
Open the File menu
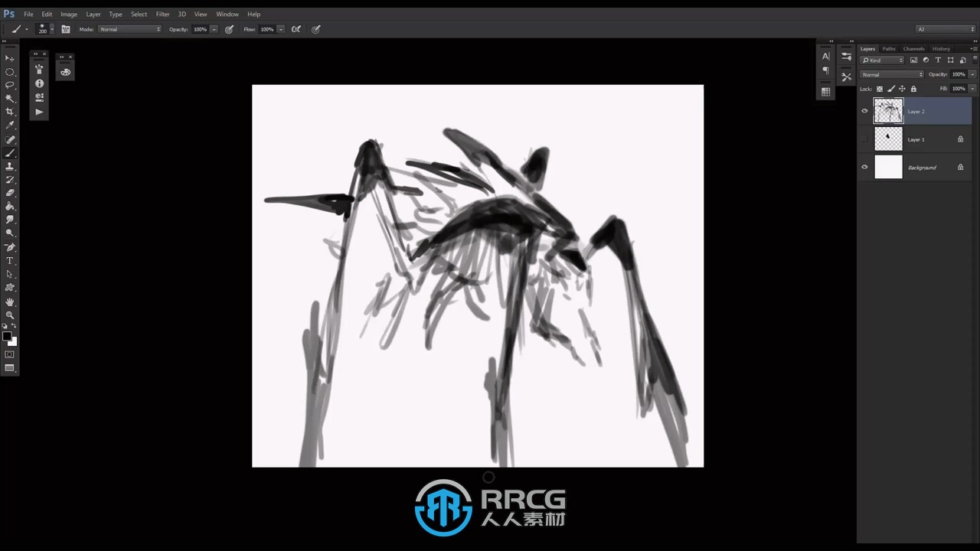[x=28, y=14]
